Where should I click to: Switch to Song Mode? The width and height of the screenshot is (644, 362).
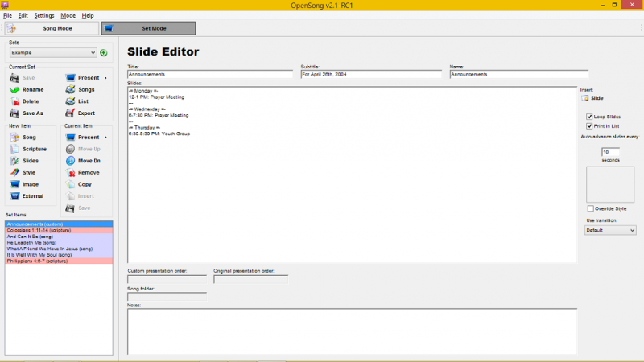(50, 28)
